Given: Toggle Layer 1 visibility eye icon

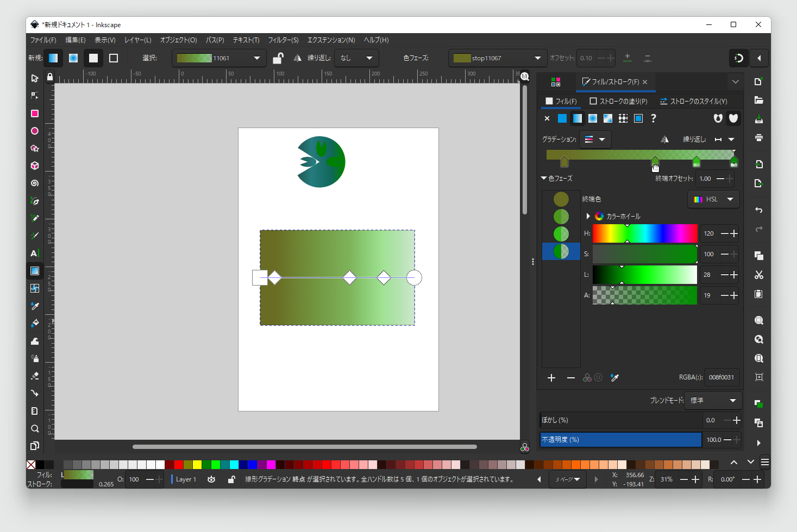Looking at the screenshot, I should point(211,479).
